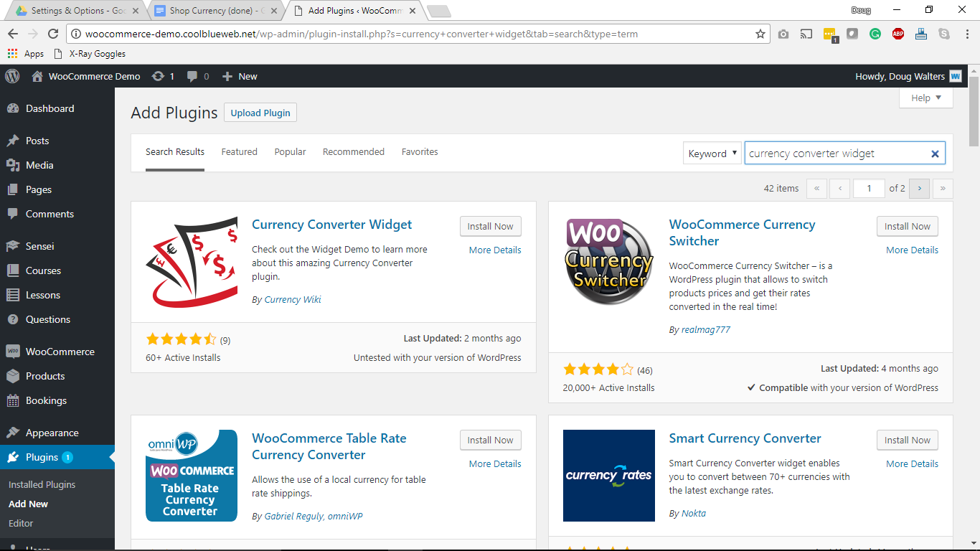The height and width of the screenshot is (551, 980).
Task: Open the X-Ray Goggles bookmark
Action: (x=90, y=54)
